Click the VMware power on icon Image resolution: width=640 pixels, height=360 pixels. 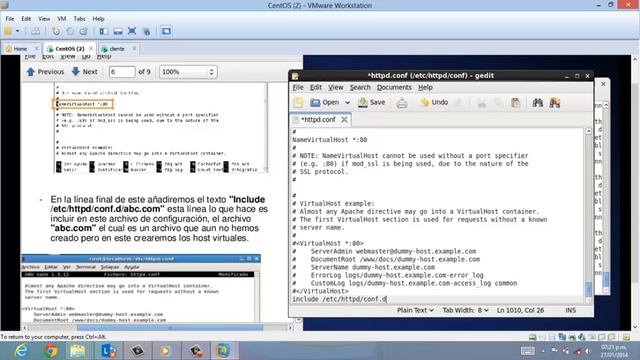tap(8, 31)
